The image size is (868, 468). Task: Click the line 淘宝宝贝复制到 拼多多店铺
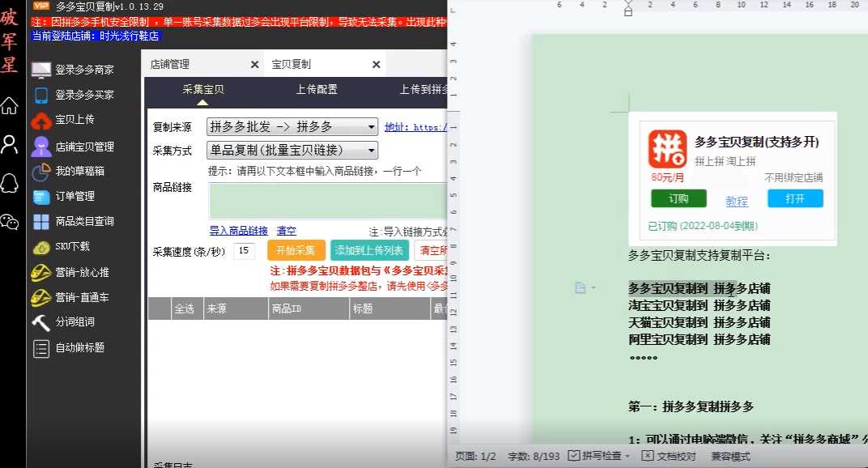click(x=699, y=306)
